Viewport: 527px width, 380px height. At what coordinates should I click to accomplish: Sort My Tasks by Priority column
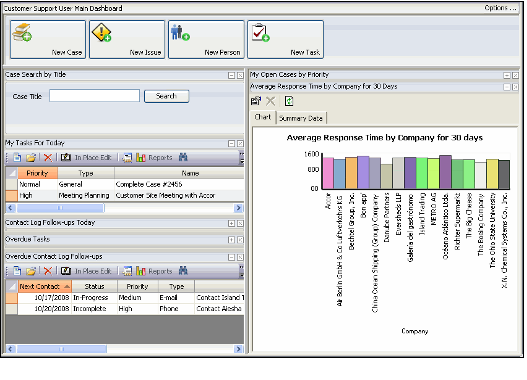[x=37, y=173]
